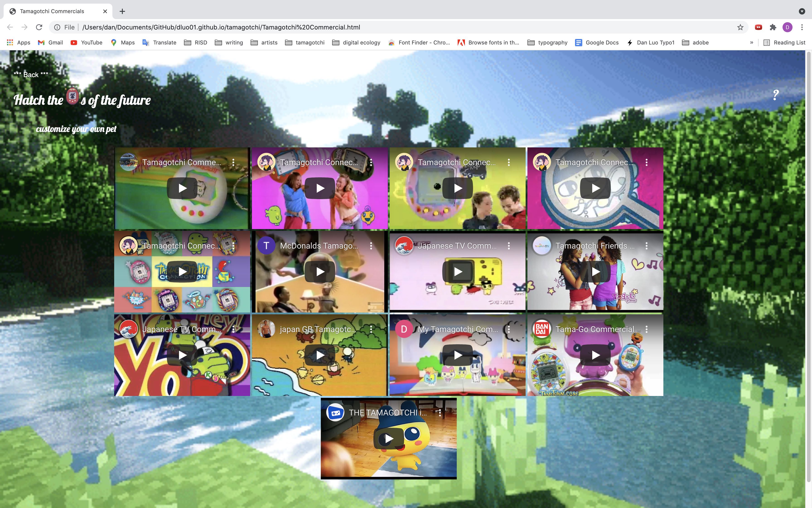Play the Tama-Go Commercial video
812x508 pixels.
tap(595, 355)
